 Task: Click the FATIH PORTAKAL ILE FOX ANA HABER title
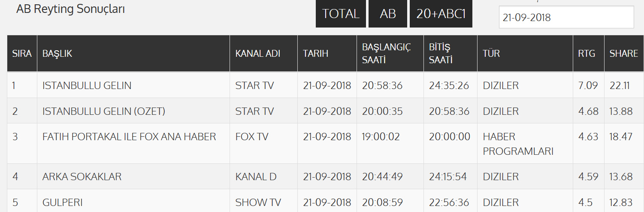[129, 137]
